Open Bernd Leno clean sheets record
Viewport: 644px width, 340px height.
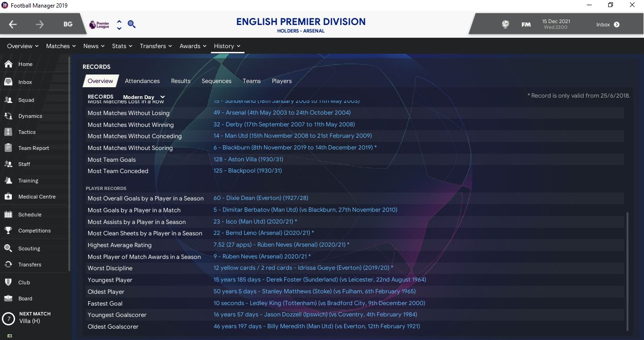click(264, 233)
